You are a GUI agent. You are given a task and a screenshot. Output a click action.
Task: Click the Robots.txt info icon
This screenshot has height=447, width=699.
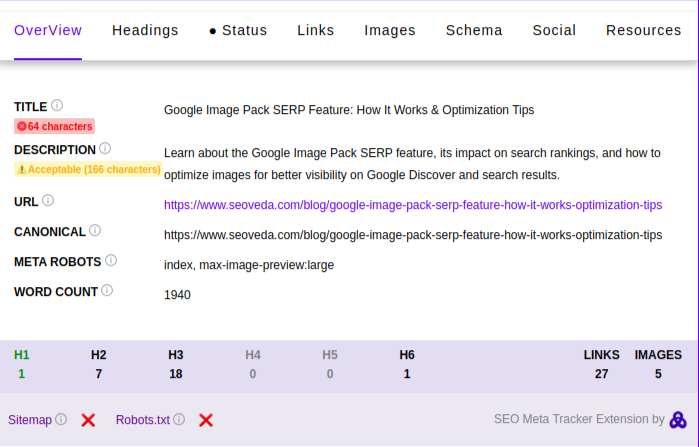tap(179, 419)
